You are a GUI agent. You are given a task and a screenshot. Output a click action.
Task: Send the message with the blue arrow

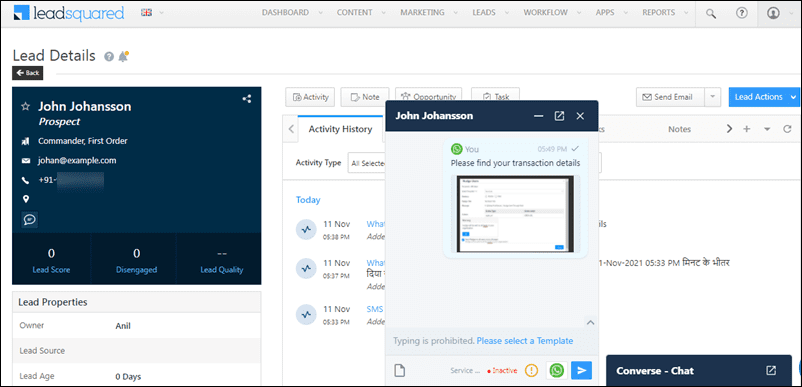[582, 370]
